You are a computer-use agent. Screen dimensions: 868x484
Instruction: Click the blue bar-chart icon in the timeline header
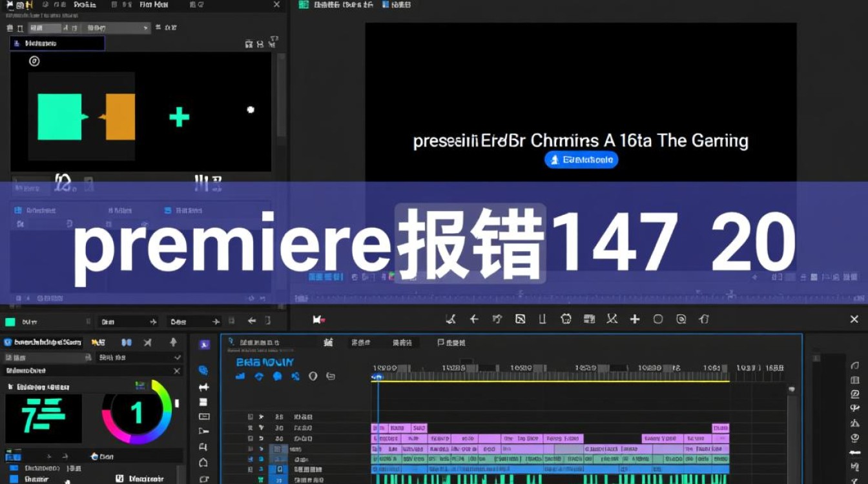coord(240,376)
